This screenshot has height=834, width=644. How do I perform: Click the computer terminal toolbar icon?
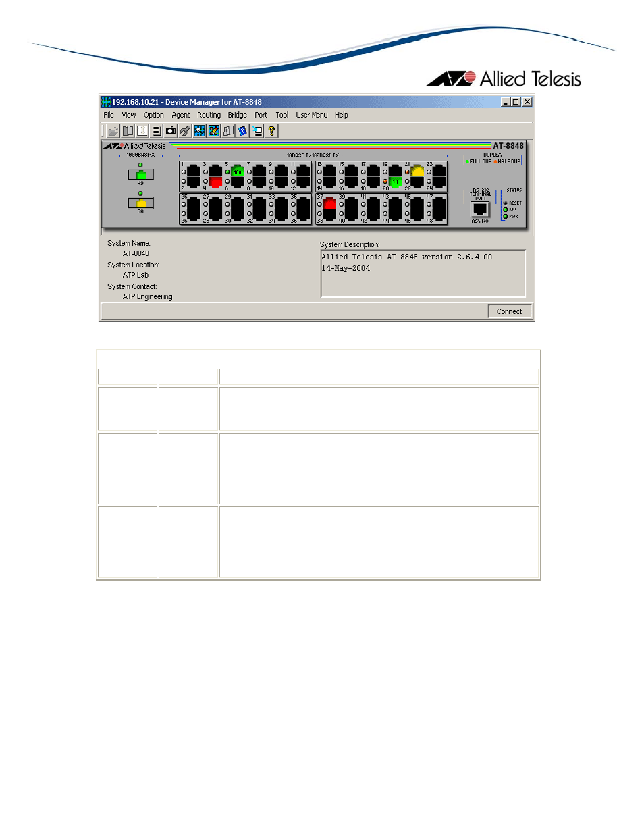pyautogui.click(x=257, y=131)
